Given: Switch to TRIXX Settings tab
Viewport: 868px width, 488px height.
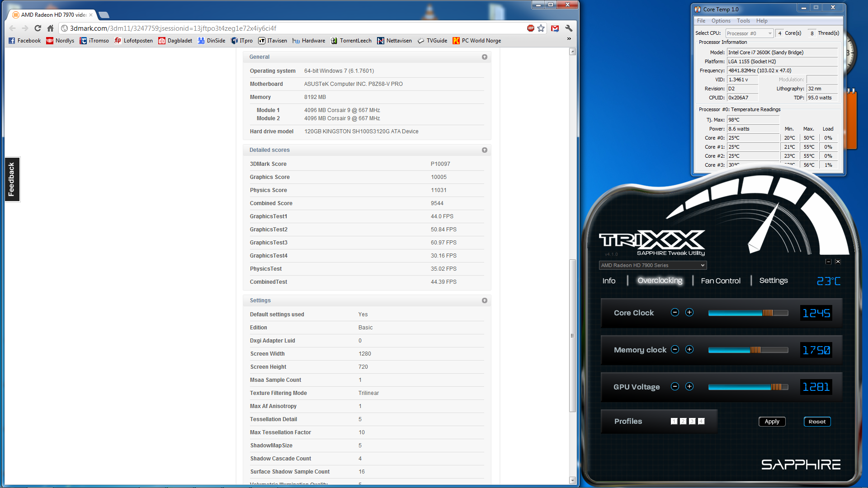Looking at the screenshot, I should [774, 281].
